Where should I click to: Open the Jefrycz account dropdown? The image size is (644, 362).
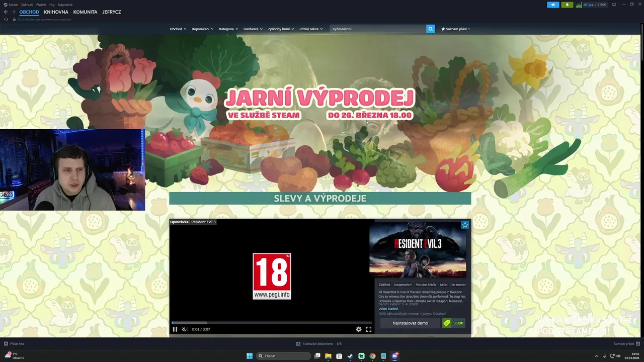(592, 5)
